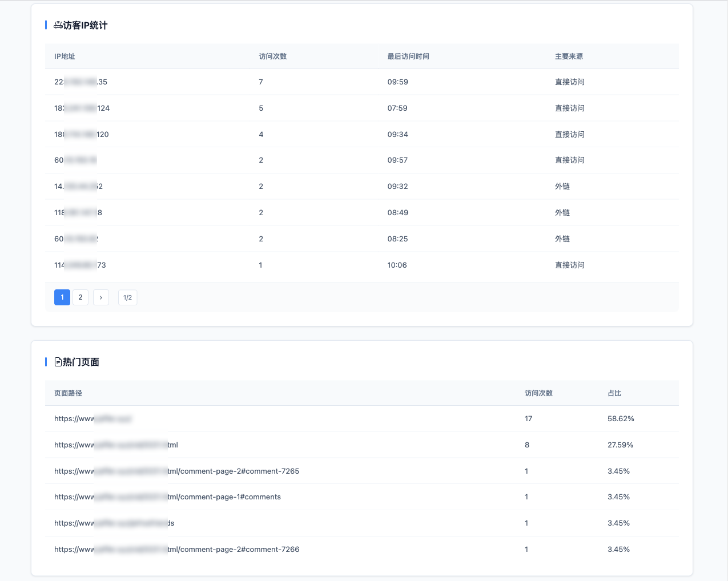The height and width of the screenshot is (581, 728).
Task: Click 外链 source in the 08:49 row
Action: (562, 213)
